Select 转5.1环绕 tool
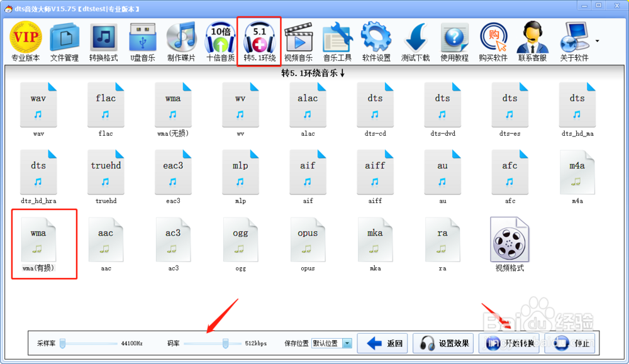This screenshot has height=364, width=629. [x=259, y=41]
